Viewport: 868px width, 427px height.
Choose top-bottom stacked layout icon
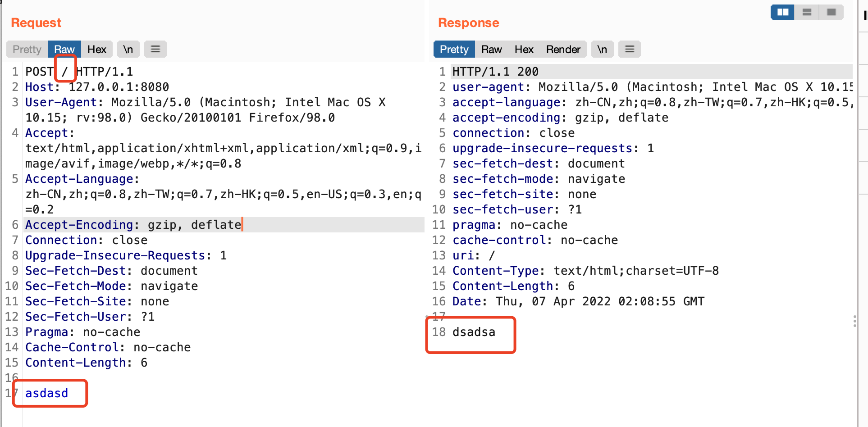[807, 12]
